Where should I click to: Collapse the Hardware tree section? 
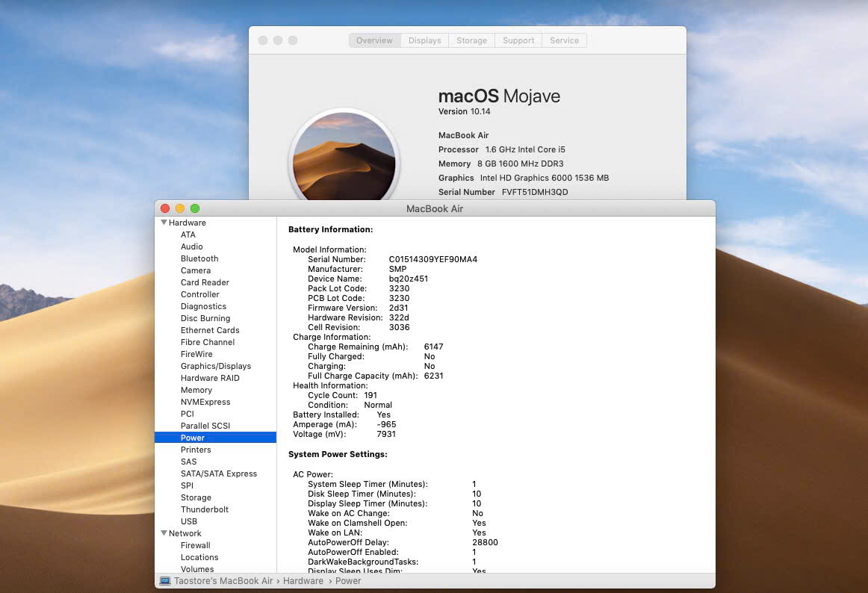[164, 223]
